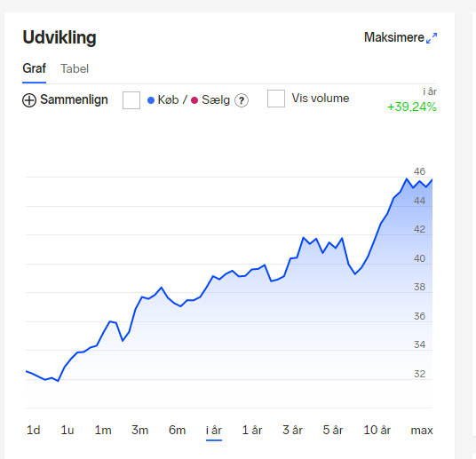Image resolution: width=476 pixels, height=459 pixels.
Task: Select the 1d time range
Action: (34, 431)
